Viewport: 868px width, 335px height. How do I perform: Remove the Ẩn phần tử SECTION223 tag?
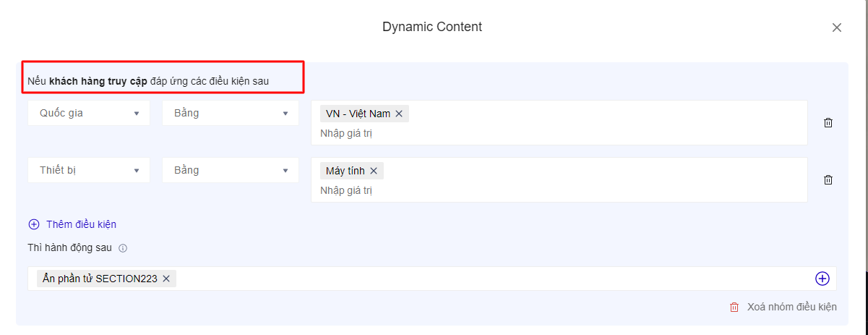(166, 279)
